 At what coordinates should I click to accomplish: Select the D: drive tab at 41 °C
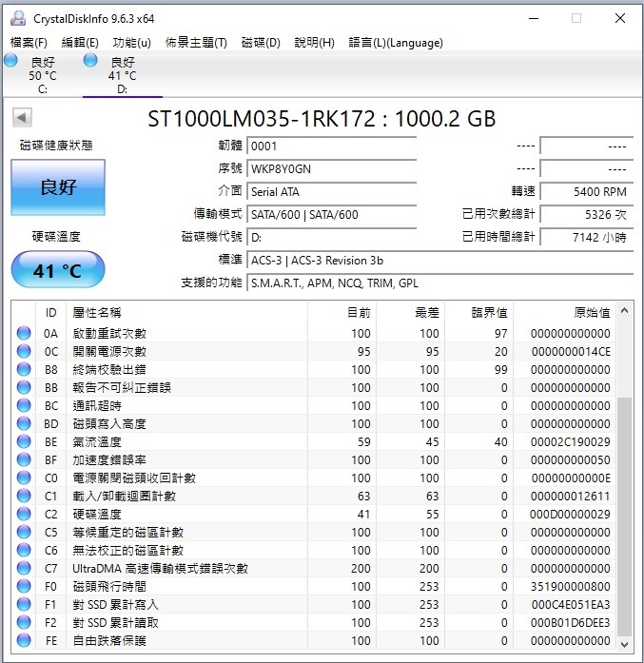(x=122, y=75)
